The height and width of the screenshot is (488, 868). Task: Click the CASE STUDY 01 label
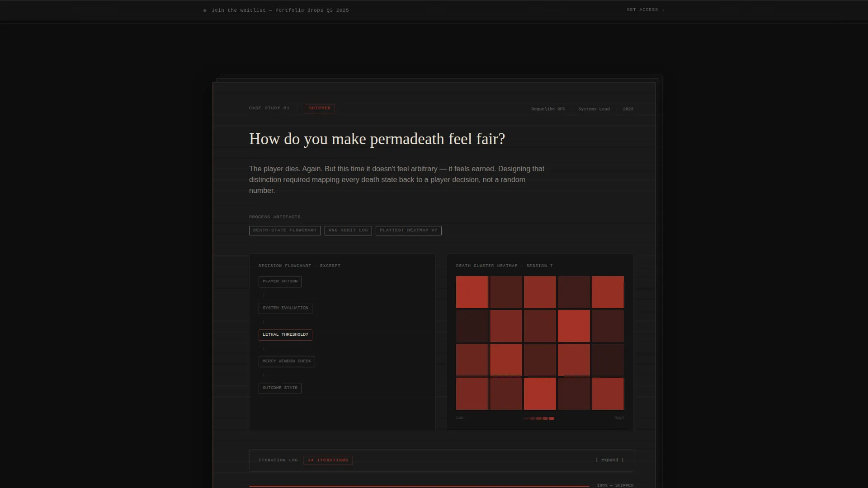click(x=269, y=108)
